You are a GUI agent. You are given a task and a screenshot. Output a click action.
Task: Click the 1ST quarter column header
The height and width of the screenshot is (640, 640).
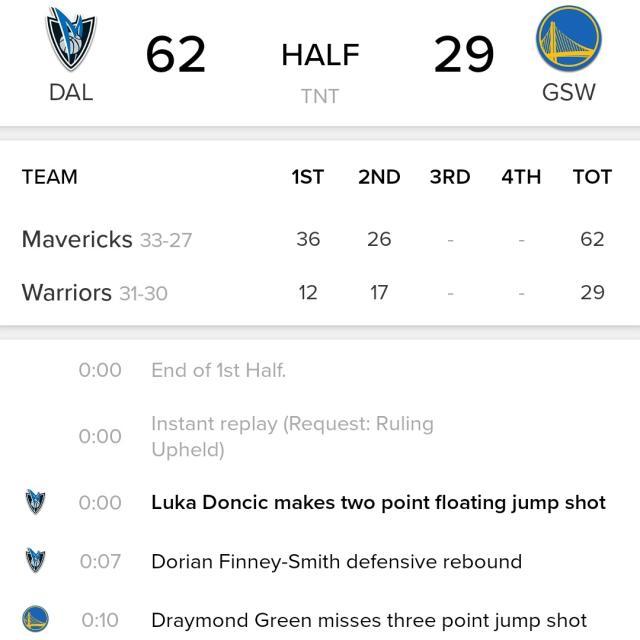(307, 177)
